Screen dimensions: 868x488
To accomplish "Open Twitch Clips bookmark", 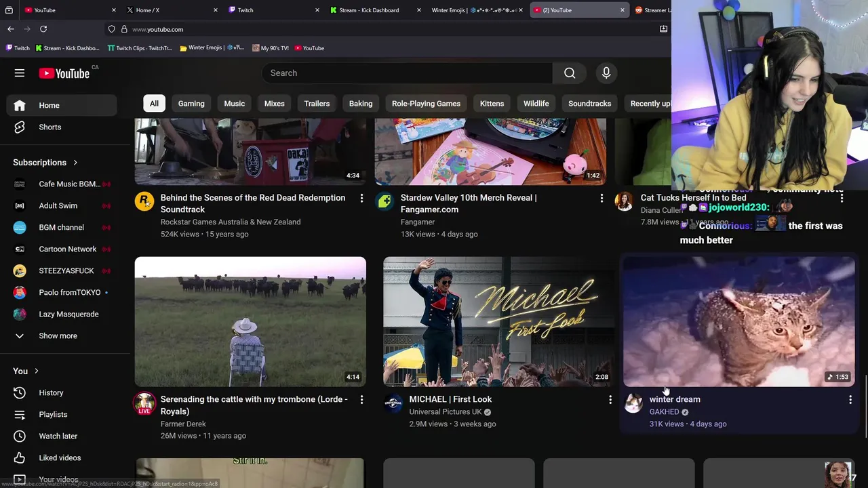I will coord(140,48).
